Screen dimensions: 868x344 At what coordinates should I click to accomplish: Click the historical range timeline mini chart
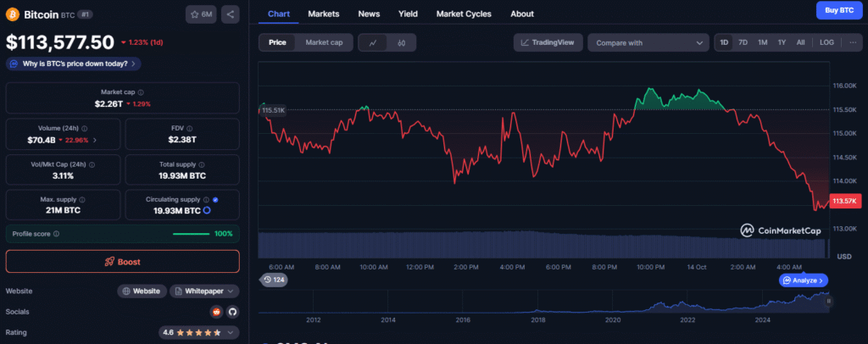(542, 301)
